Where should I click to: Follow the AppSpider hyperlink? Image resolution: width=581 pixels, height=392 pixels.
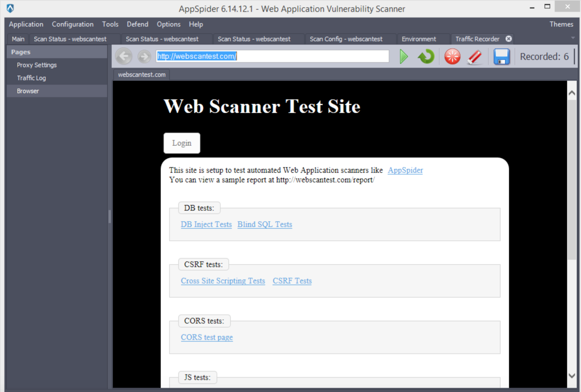tap(405, 170)
